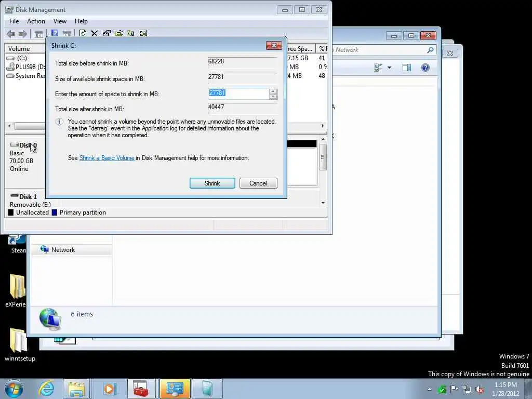The width and height of the screenshot is (532, 399).
Task: Click the Refresh toolbar icon in Disk Management
Action: (83, 33)
